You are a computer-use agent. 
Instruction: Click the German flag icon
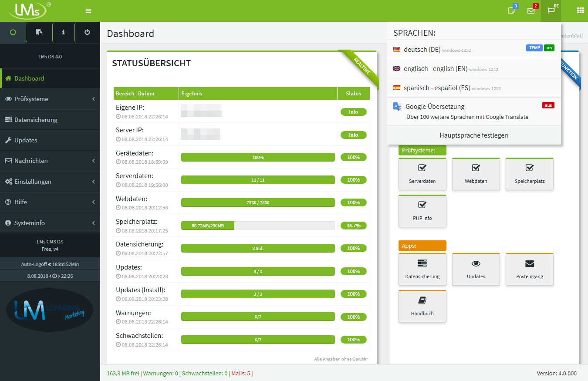point(397,50)
